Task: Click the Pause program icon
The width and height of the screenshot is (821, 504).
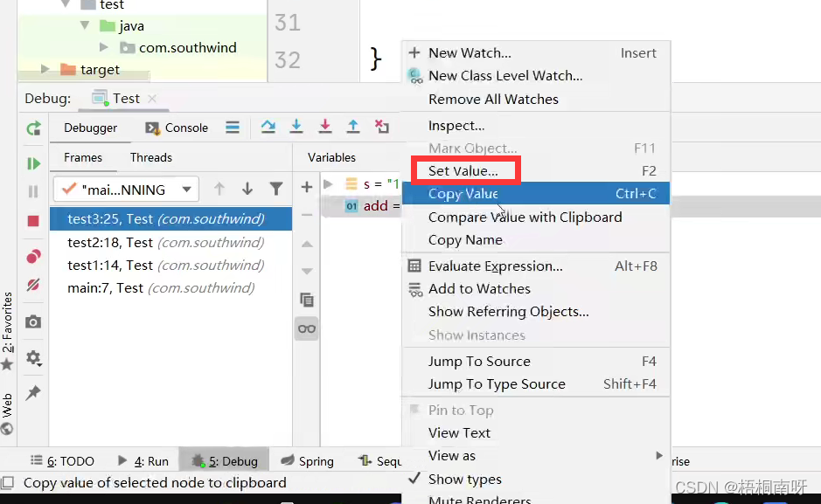Action: (x=33, y=192)
